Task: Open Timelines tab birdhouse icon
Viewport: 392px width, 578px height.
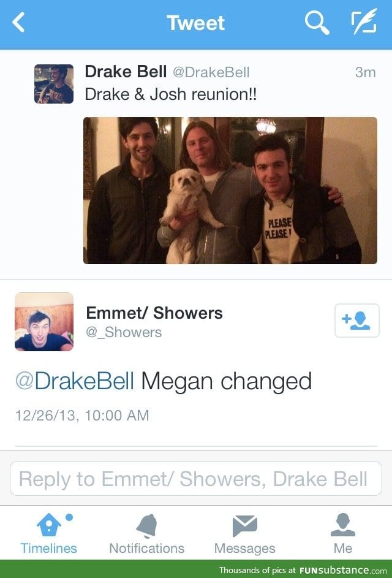Action: click(x=49, y=525)
